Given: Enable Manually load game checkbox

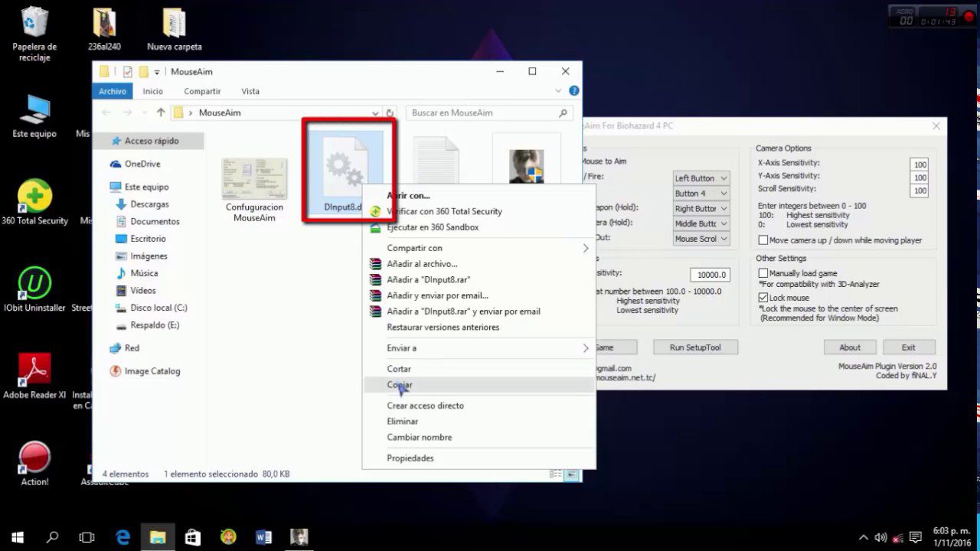Looking at the screenshot, I should (x=763, y=273).
